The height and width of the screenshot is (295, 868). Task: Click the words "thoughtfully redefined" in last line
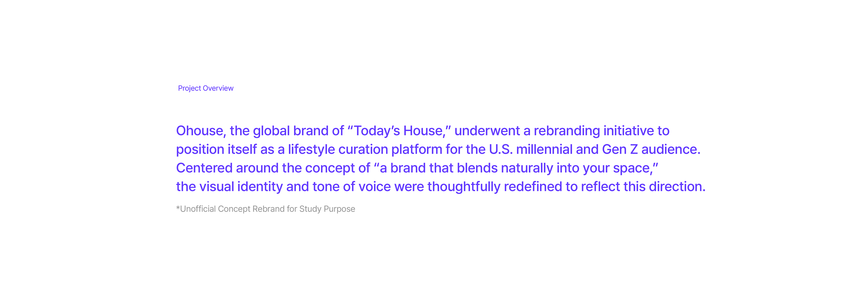(495, 186)
